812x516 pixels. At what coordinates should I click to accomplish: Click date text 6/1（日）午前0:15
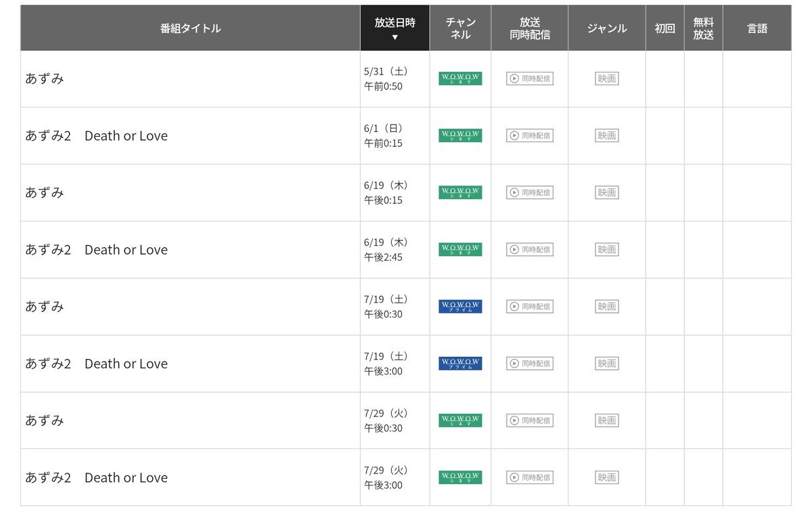[385, 135]
